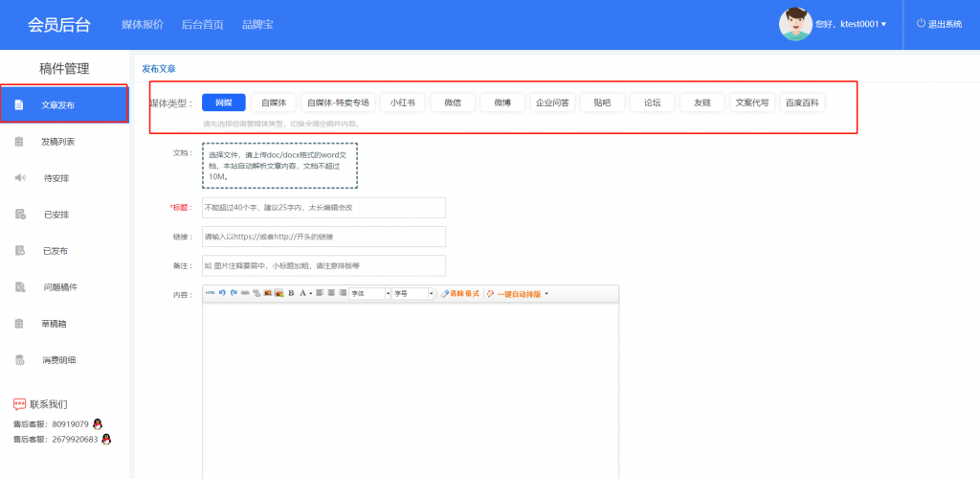The image size is (980, 479).
Task: Center-align text in the editor
Action: 331,292
